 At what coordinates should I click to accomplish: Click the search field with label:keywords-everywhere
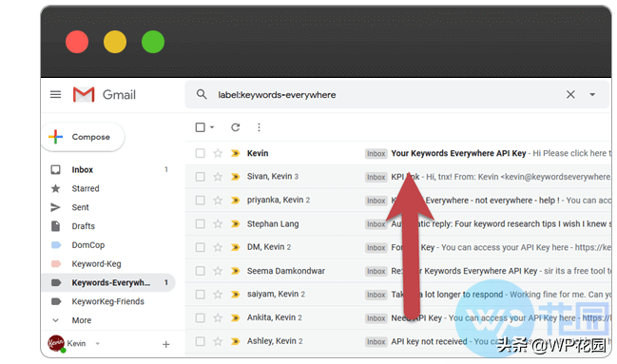coord(390,95)
